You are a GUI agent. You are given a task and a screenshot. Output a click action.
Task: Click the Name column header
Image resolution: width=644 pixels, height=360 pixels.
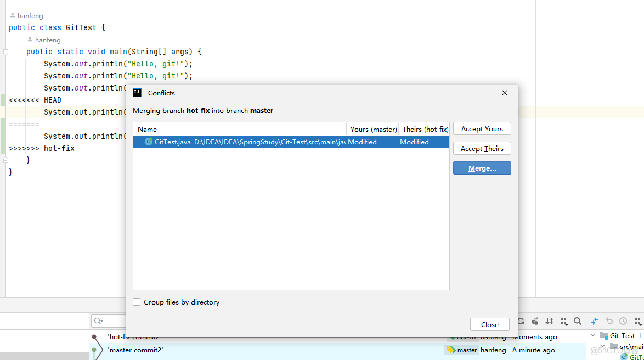[240, 129]
